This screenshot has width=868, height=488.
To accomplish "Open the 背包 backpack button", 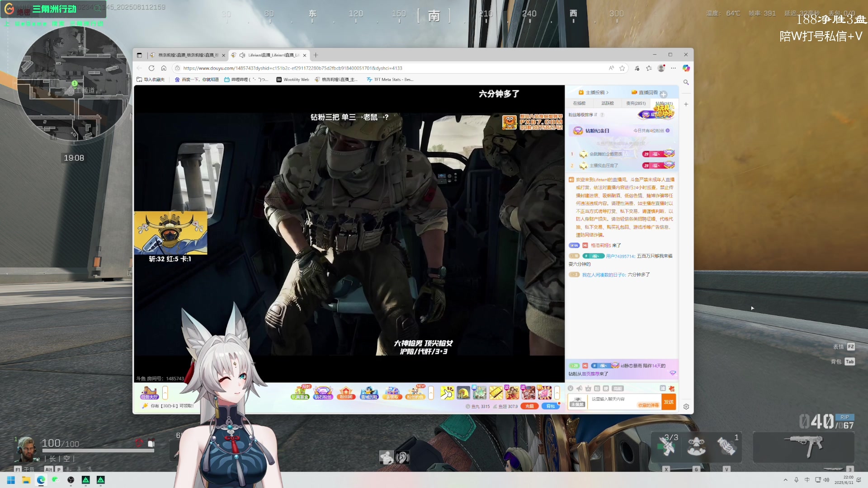I will [x=550, y=406].
